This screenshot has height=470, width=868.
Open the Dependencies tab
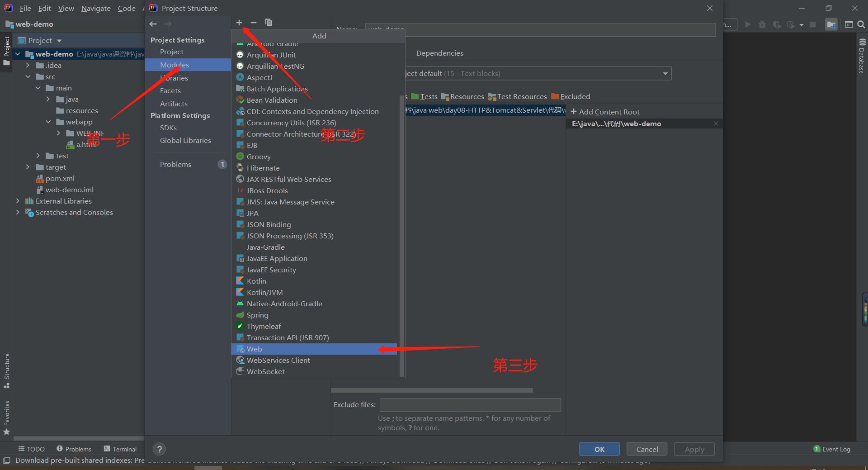click(x=439, y=53)
